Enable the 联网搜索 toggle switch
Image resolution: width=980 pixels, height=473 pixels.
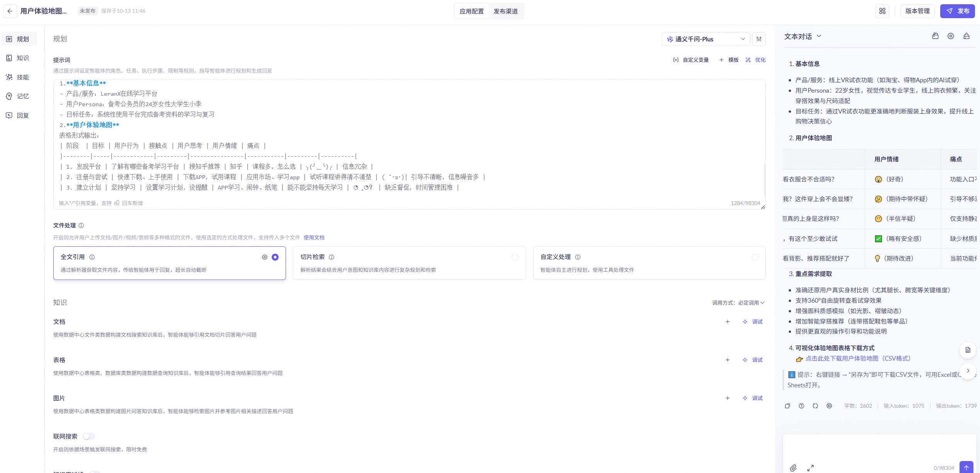pyautogui.click(x=89, y=436)
